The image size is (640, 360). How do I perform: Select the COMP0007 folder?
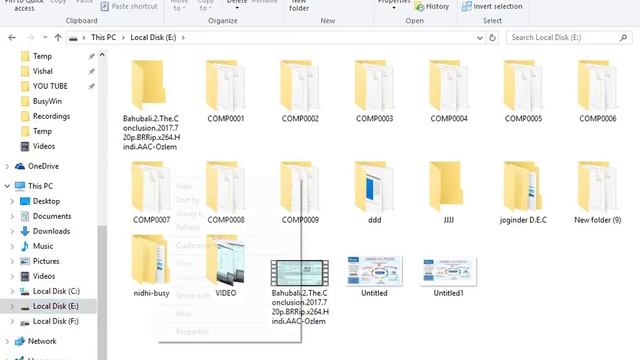point(151,187)
